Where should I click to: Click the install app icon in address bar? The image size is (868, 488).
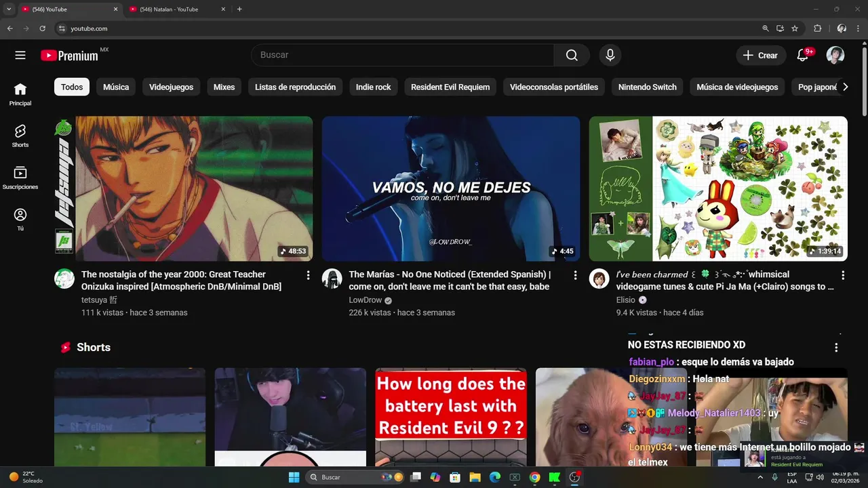click(x=780, y=28)
